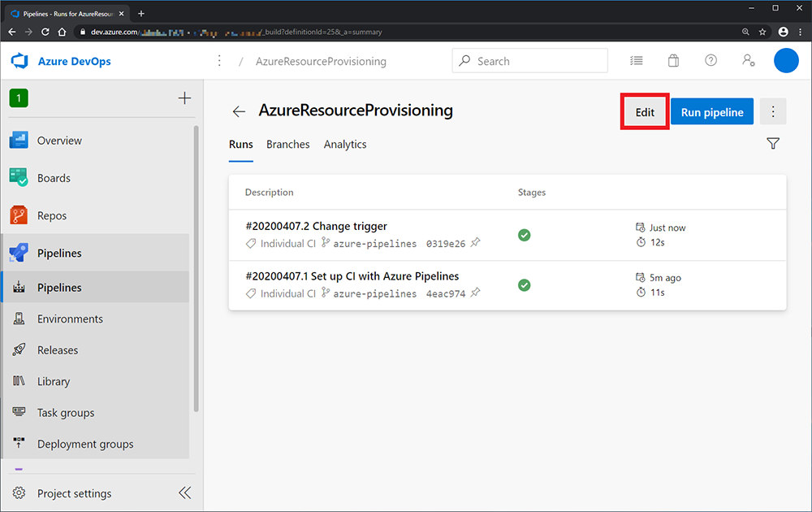Open the blue account avatar
812x512 pixels.
coord(786,61)
